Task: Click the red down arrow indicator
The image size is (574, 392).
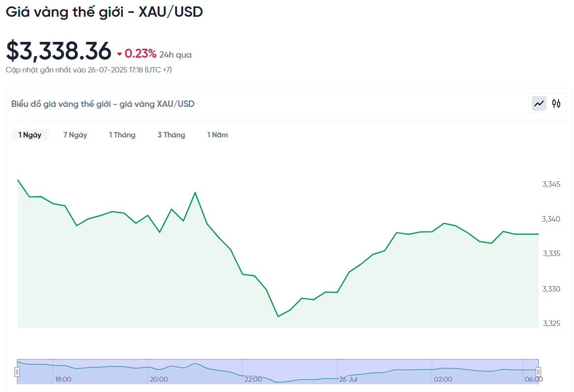Action: tap(119, 54)
